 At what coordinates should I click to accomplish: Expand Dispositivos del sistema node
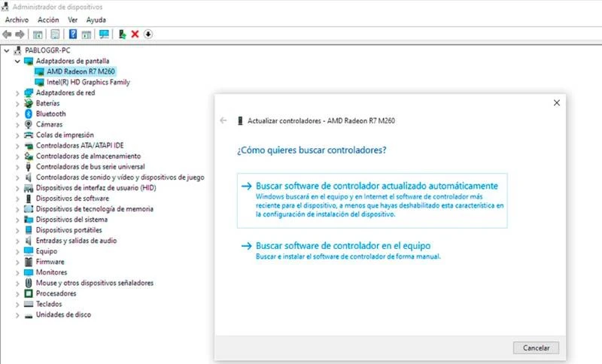17,220
